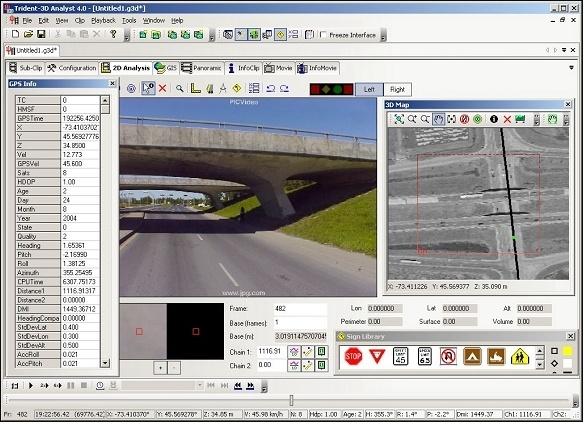
Task: Click the fast forward playback button
Action: 250,386
